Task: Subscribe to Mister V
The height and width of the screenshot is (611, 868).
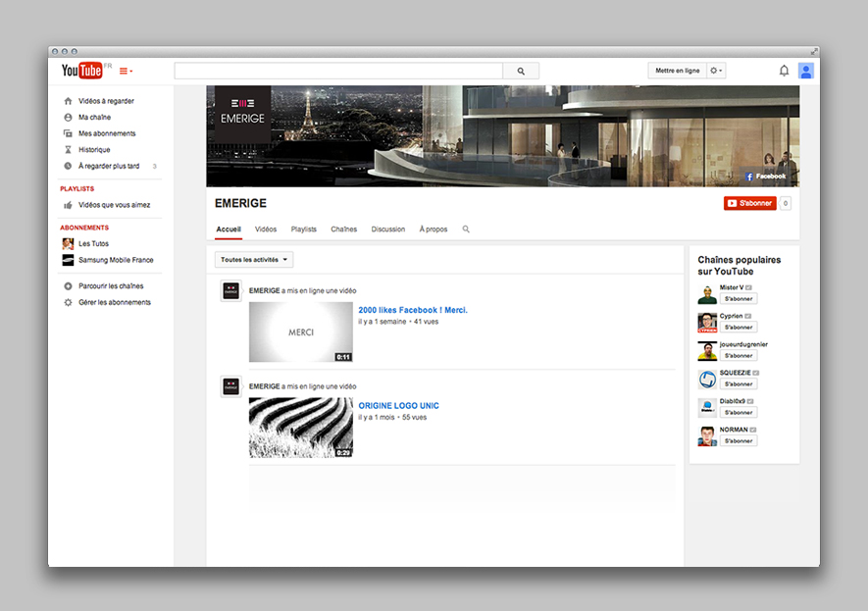Action: (x=739, y=299)
